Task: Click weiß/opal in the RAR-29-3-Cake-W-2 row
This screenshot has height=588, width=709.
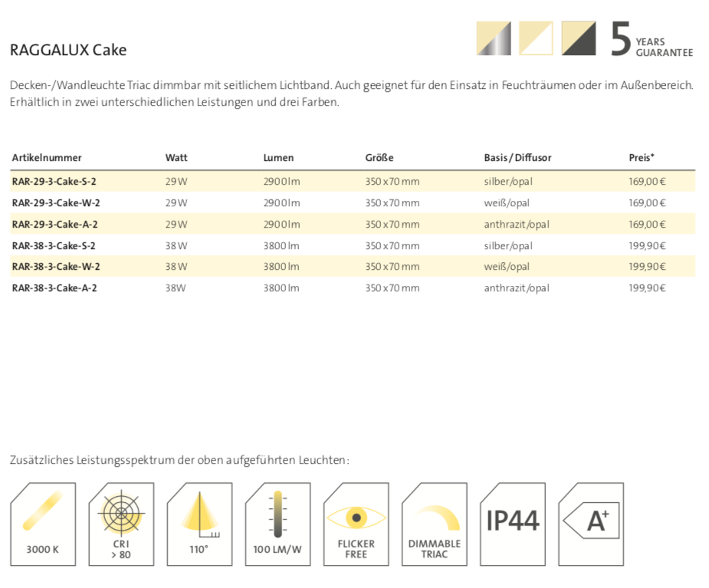Action: pos(507,202)
